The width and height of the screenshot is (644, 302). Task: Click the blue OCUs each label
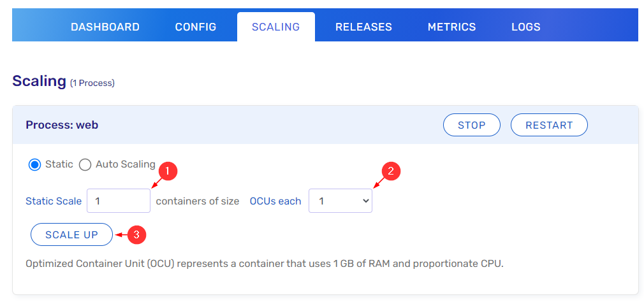coord(275,201)
